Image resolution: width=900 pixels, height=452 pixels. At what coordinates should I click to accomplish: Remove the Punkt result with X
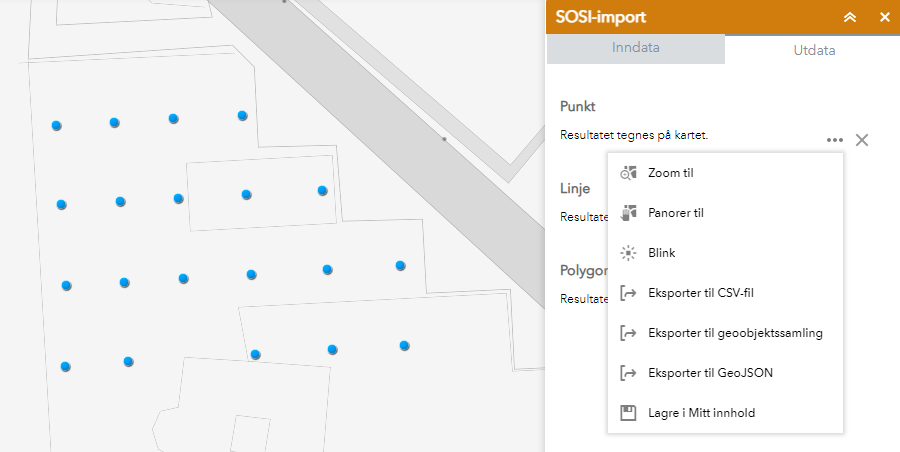tap(862, 140)
